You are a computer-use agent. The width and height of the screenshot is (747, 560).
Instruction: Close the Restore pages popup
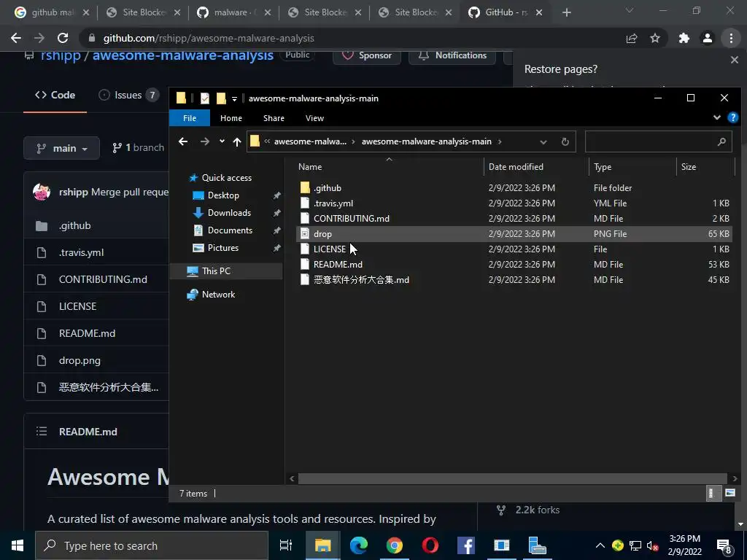[734, 60]
